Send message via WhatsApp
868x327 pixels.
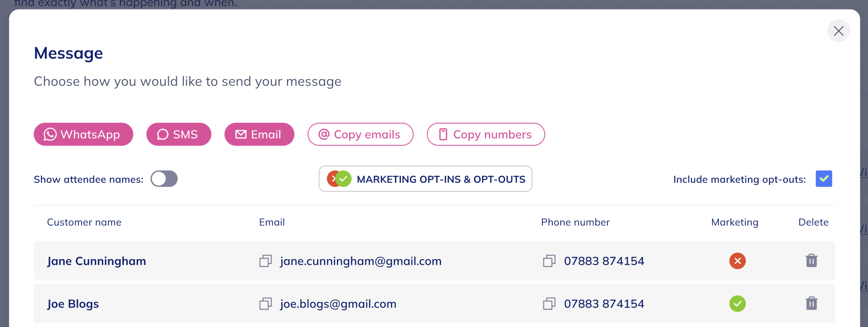[83, 135]
